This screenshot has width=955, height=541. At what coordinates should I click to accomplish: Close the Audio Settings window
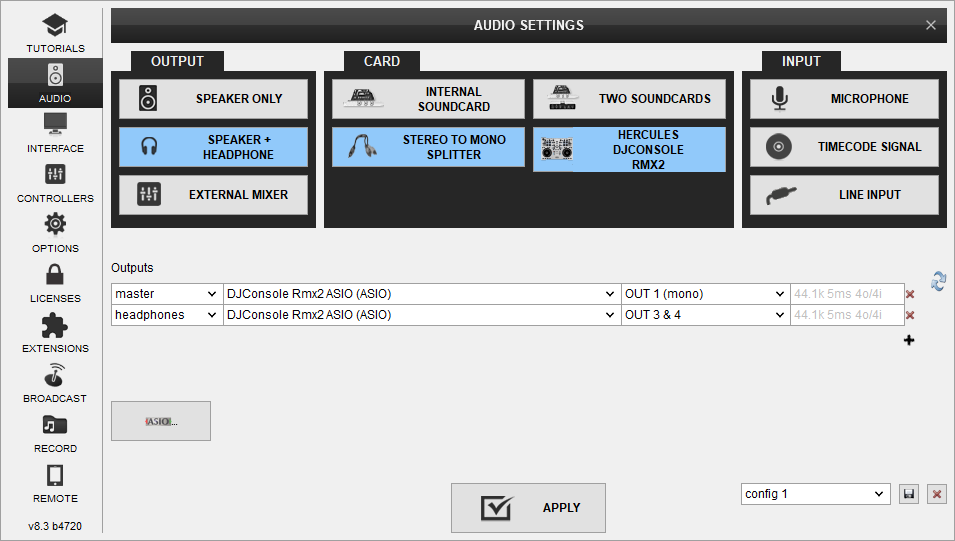931,25
